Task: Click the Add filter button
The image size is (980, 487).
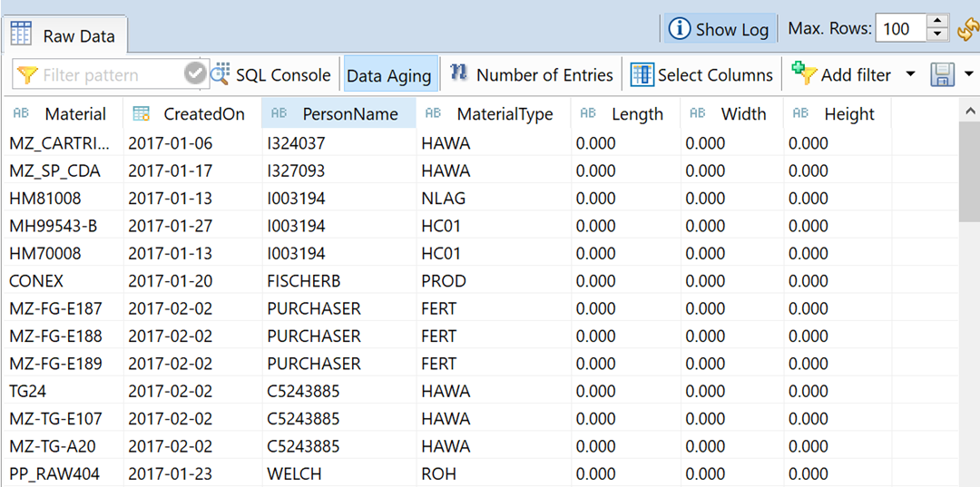Action: point(840,75)
